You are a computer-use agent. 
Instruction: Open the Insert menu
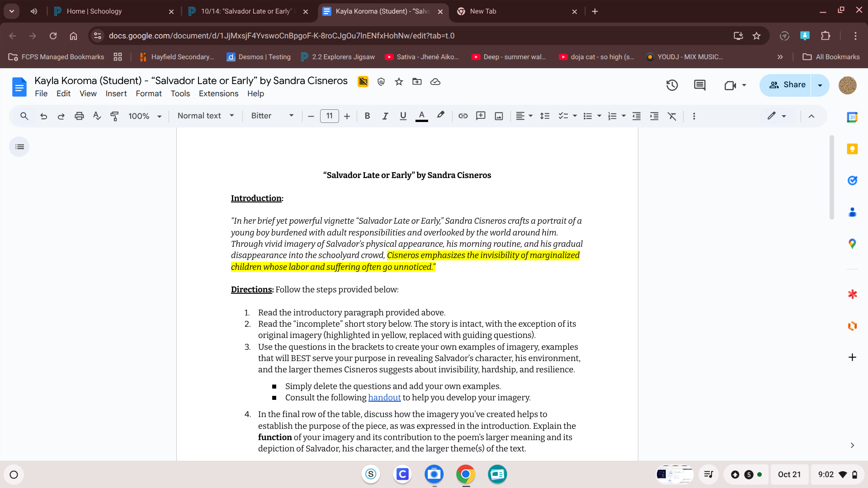116,94
